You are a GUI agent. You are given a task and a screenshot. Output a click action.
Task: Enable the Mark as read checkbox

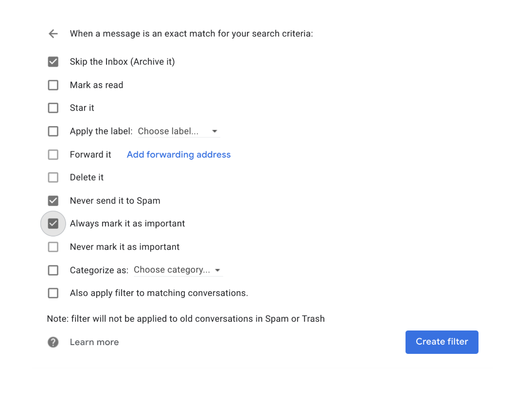pos(53,85)
